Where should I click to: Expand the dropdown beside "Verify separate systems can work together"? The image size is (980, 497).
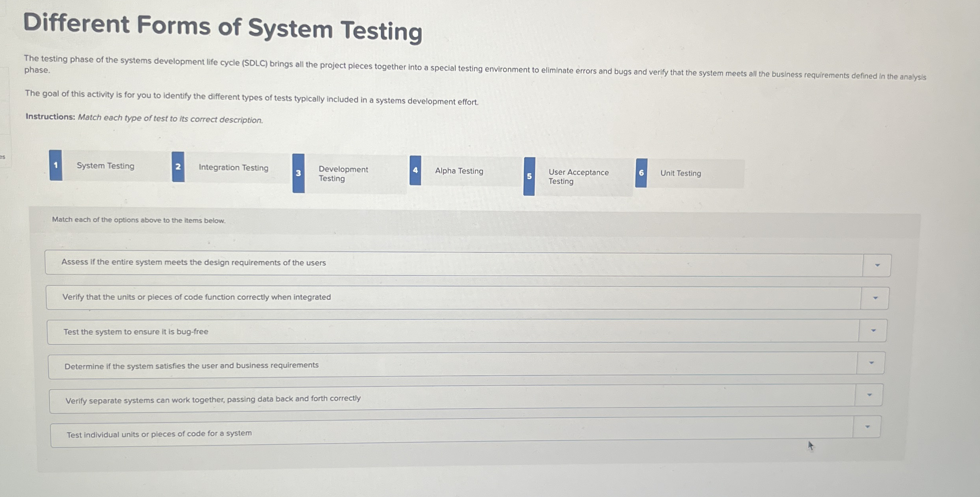coord(870,395)
